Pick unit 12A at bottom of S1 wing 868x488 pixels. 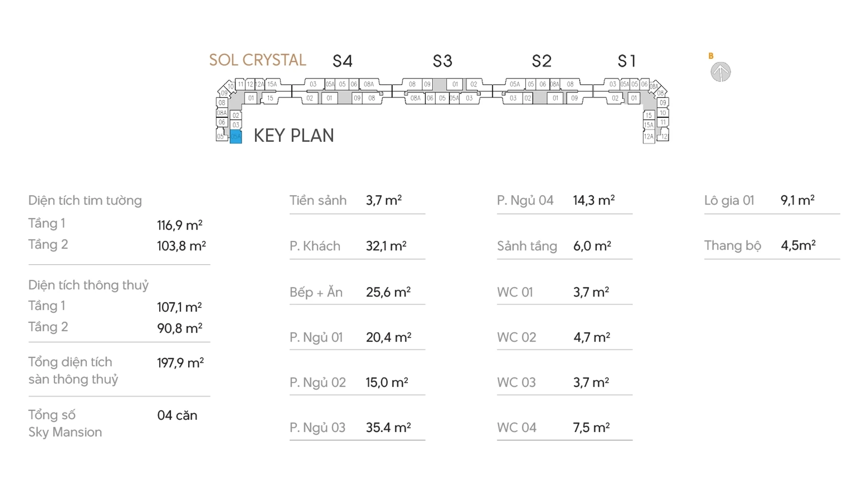point(649,136)
